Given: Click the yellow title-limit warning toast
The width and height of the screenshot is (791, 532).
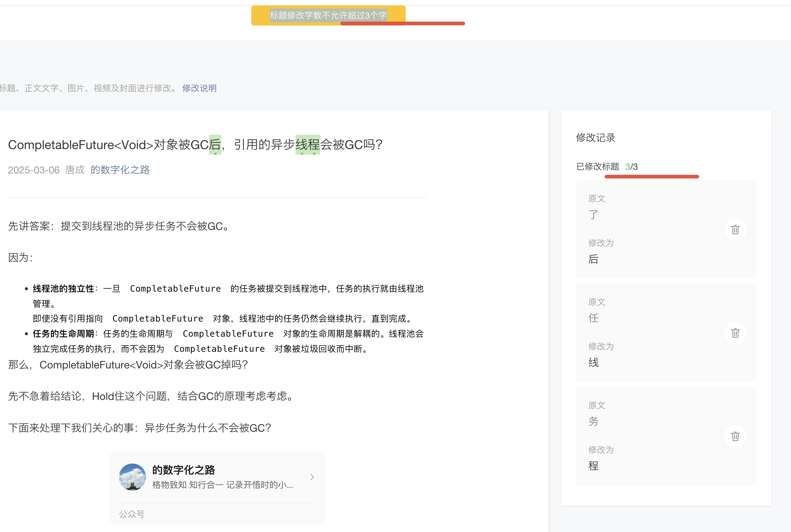Looking at the screenshot, I should tap(328, 15).
